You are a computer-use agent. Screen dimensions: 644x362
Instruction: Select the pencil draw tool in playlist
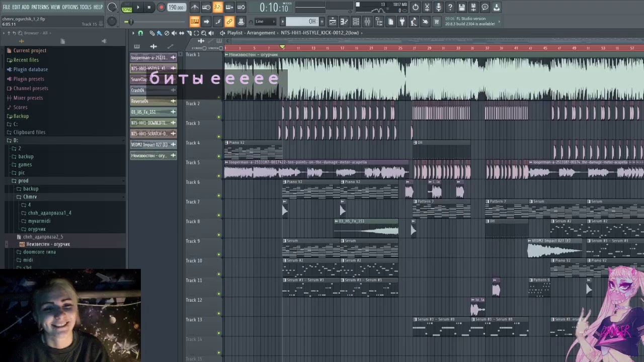click(x=152, y=33)
